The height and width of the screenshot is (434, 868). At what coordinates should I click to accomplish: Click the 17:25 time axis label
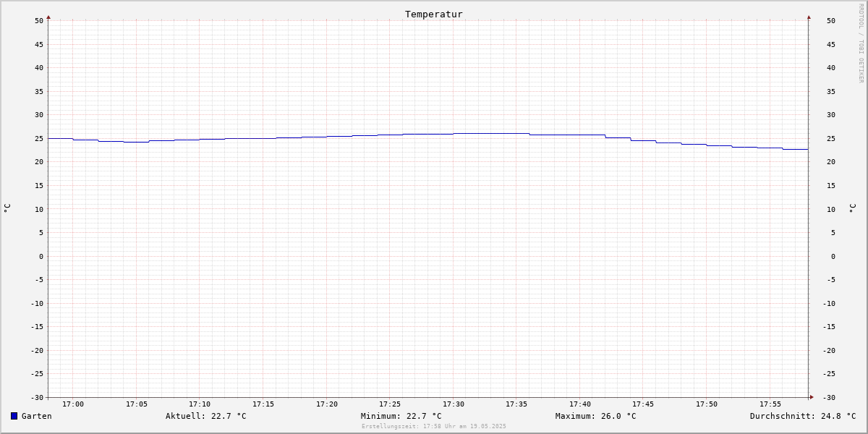click(390, 404)
